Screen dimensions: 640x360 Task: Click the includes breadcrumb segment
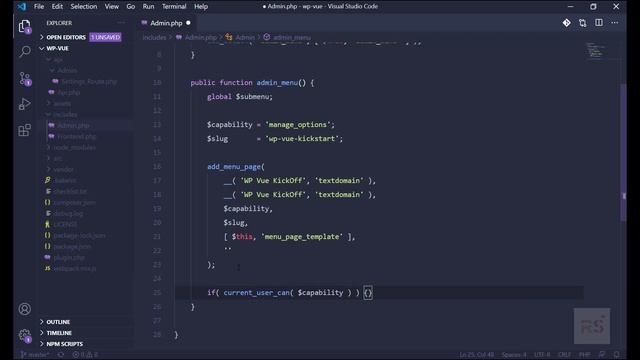point(154,37)
